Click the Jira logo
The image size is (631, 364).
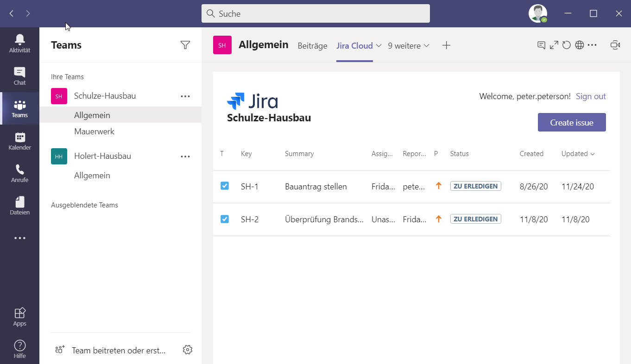click(252, 101)
